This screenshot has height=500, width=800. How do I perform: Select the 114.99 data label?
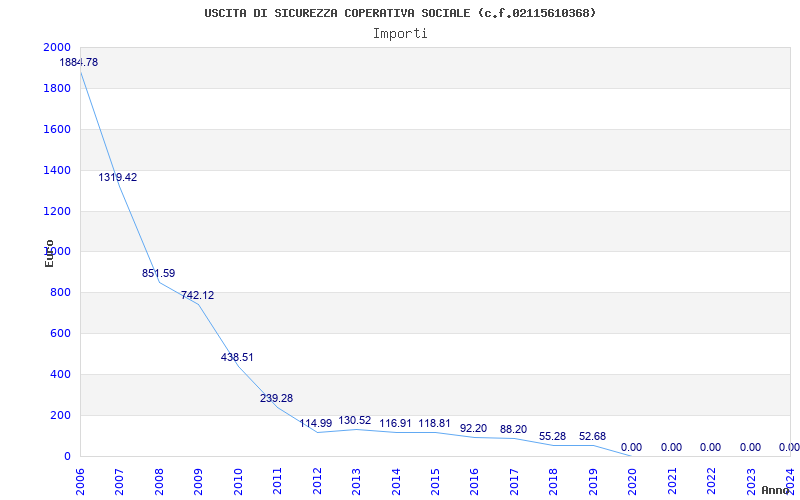[x=316, y=423]
